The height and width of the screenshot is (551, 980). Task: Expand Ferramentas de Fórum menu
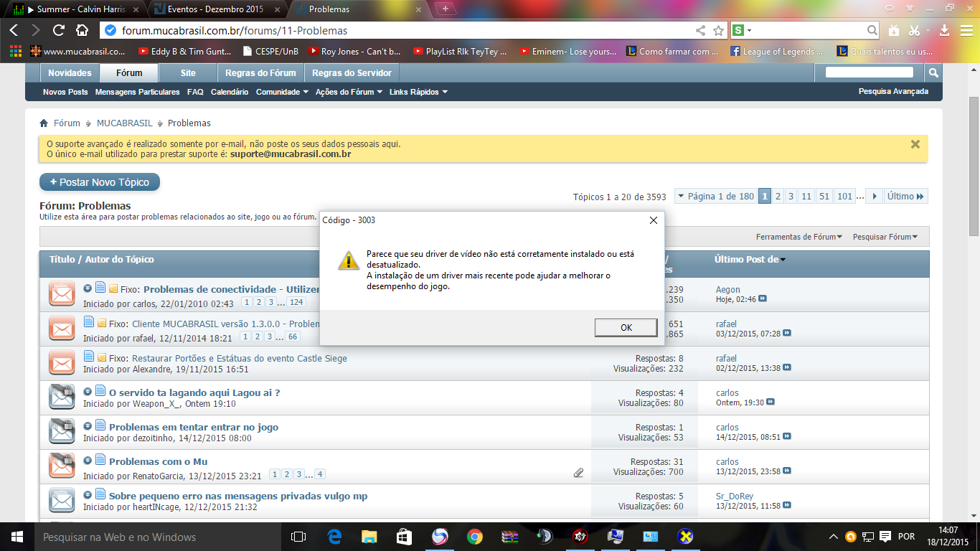[x=798, y=237]
